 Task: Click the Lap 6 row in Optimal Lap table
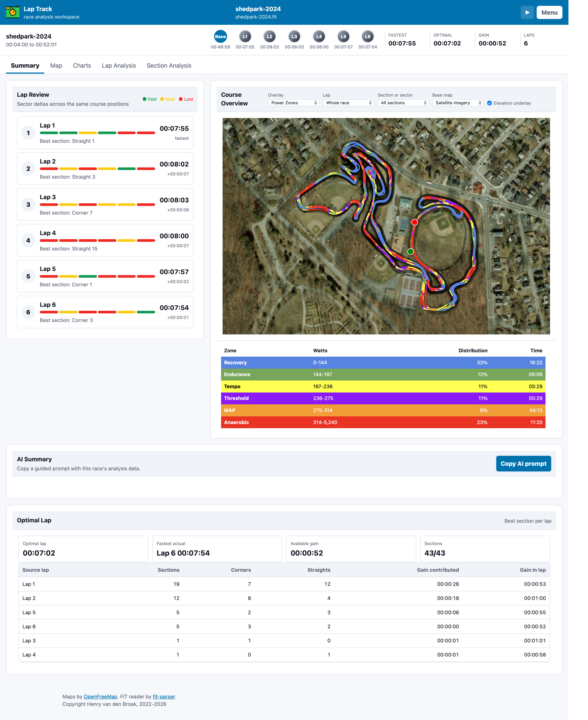pos(284,627)
